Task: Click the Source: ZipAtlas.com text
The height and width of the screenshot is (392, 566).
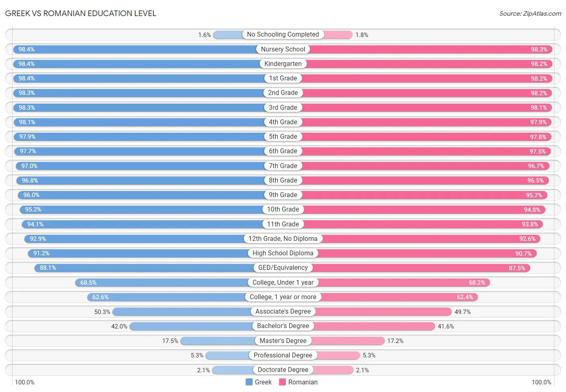Action: [x=530, y=14]
